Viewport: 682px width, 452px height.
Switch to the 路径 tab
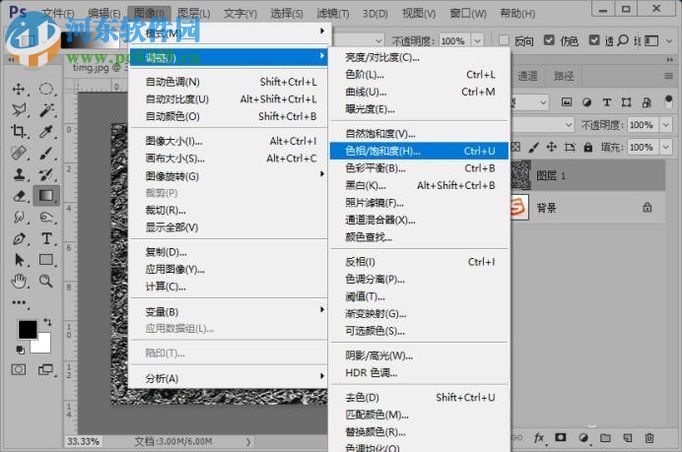(564, 76)
